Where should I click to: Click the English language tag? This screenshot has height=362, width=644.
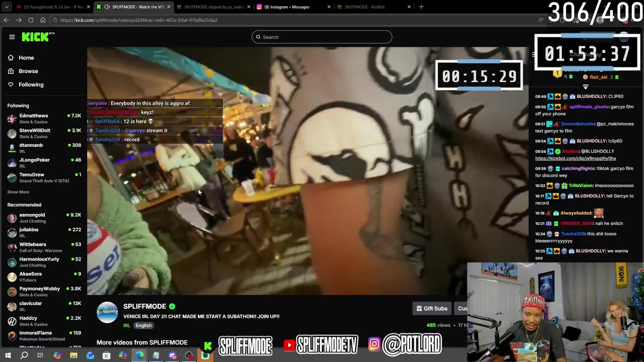[x=143, y=325]
